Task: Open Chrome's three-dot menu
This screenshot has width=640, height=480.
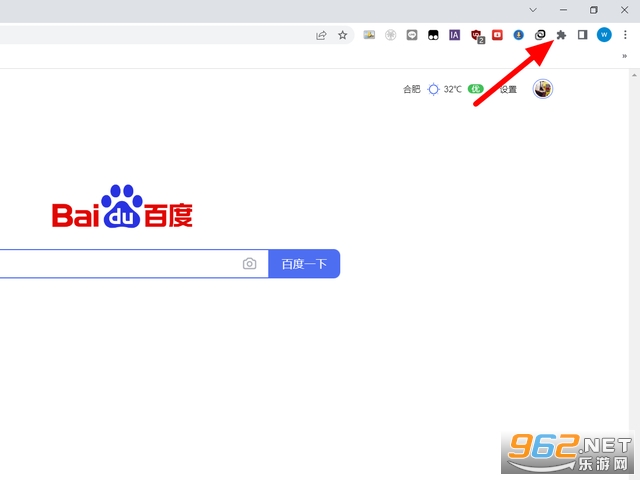Action: (x=625, y=35)
